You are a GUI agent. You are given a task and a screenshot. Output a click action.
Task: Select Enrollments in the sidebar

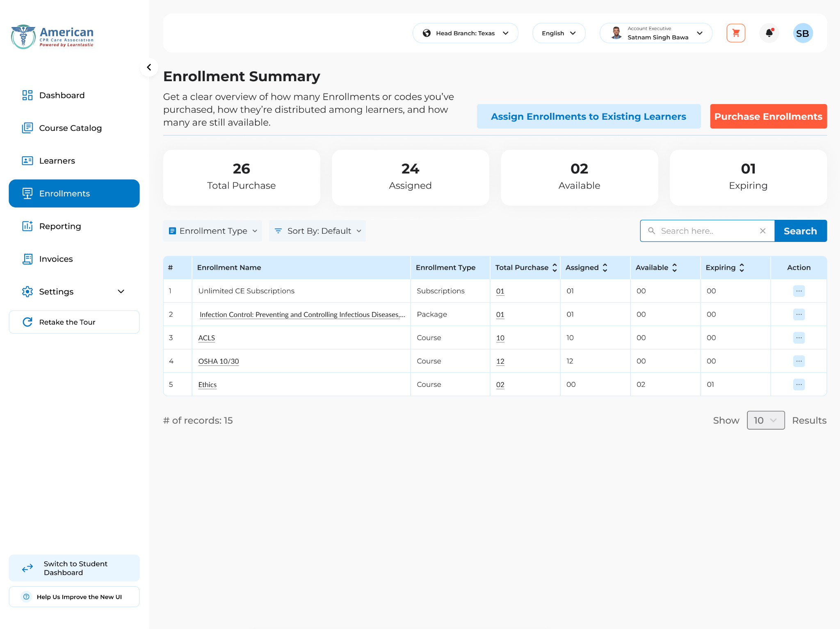(74, 194)
